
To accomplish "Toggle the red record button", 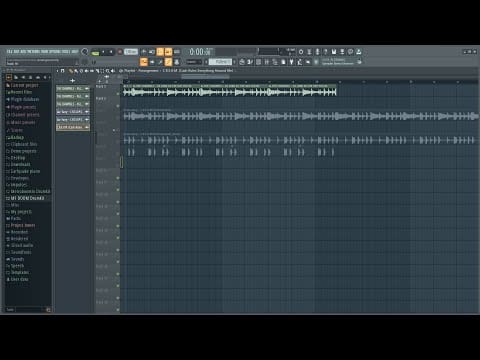I will pos(120,52).
